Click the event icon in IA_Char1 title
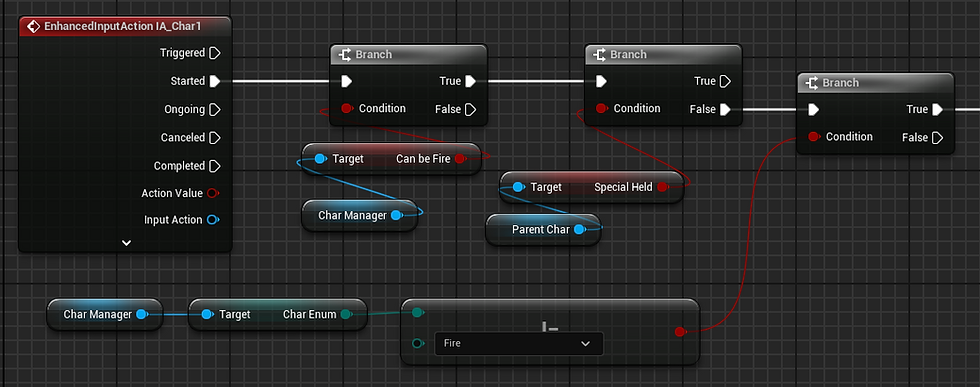 pos(33,26)
